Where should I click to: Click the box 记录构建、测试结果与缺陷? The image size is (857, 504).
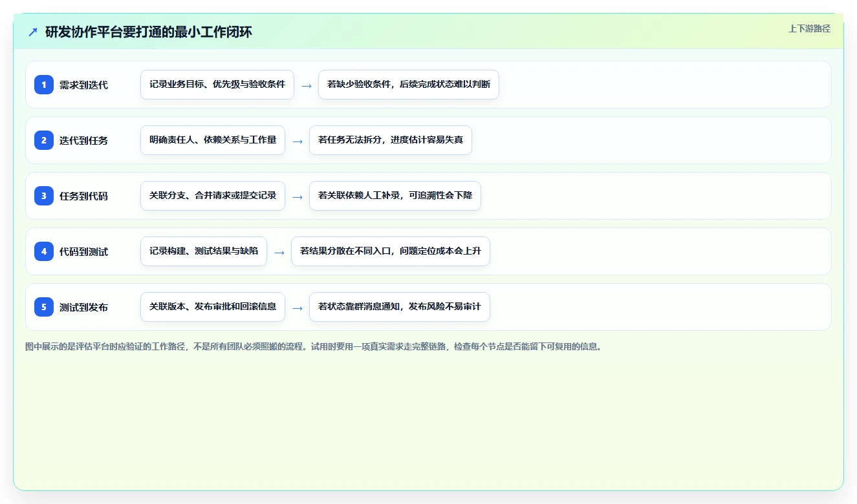click(204, 251)
